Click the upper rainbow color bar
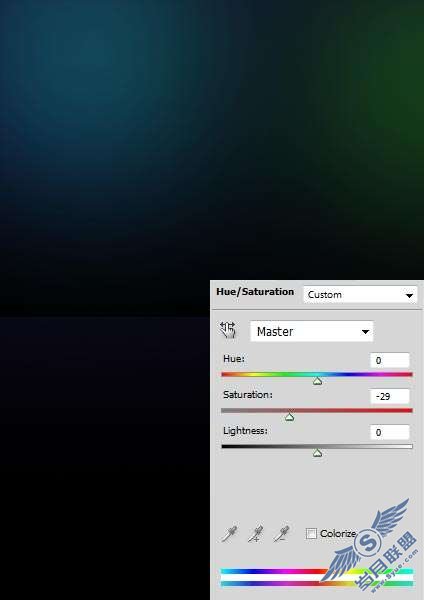This screenshot has height=600, width=424. pos(317,571)
